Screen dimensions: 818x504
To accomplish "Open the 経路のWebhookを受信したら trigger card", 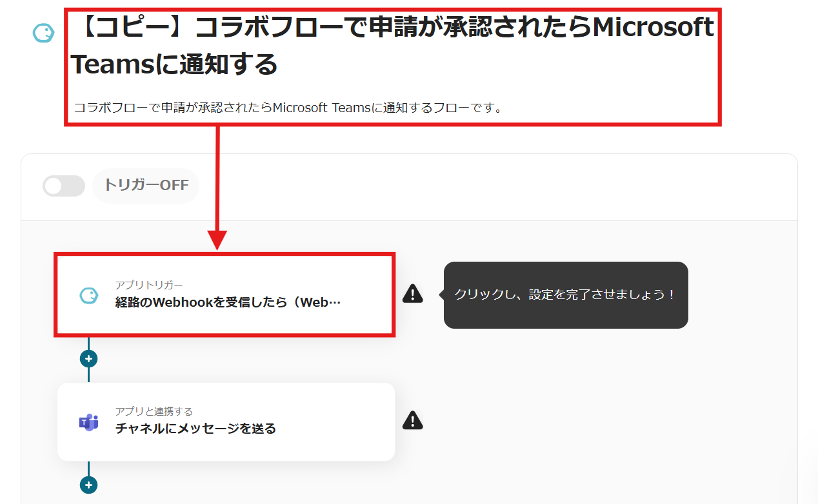I will pos(224,295).
